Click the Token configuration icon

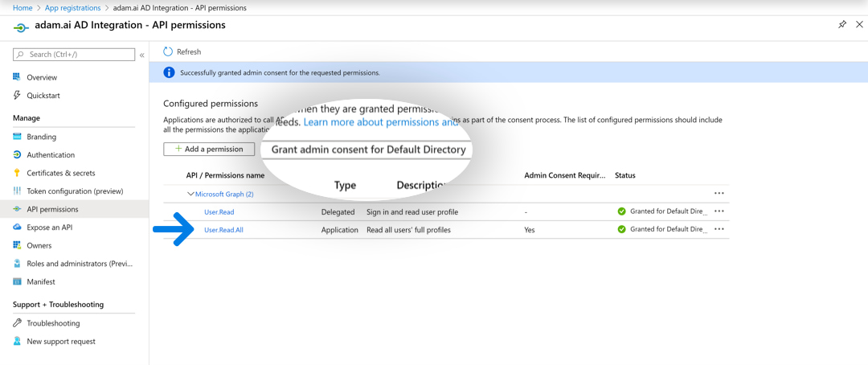point(17,191)
